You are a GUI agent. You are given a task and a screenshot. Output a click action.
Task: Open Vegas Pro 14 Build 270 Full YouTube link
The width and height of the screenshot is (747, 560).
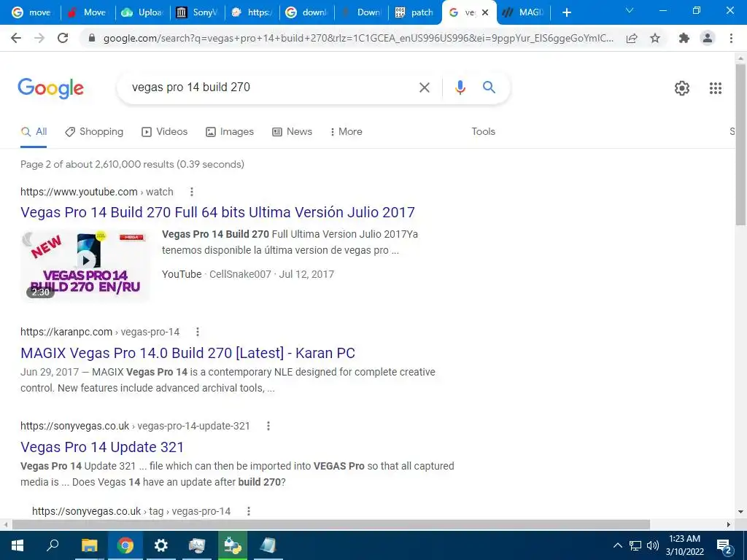coord(217,212)
